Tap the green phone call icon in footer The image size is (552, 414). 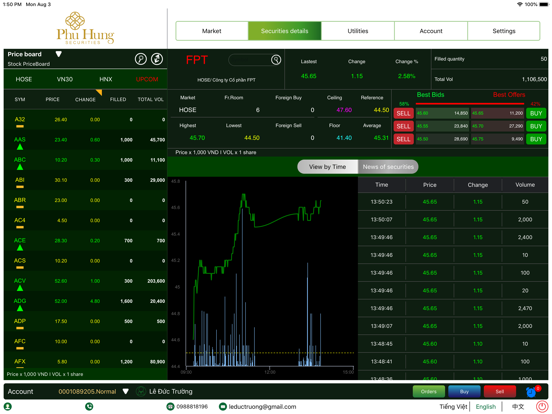pyautogui.click(x=89, y=407)
